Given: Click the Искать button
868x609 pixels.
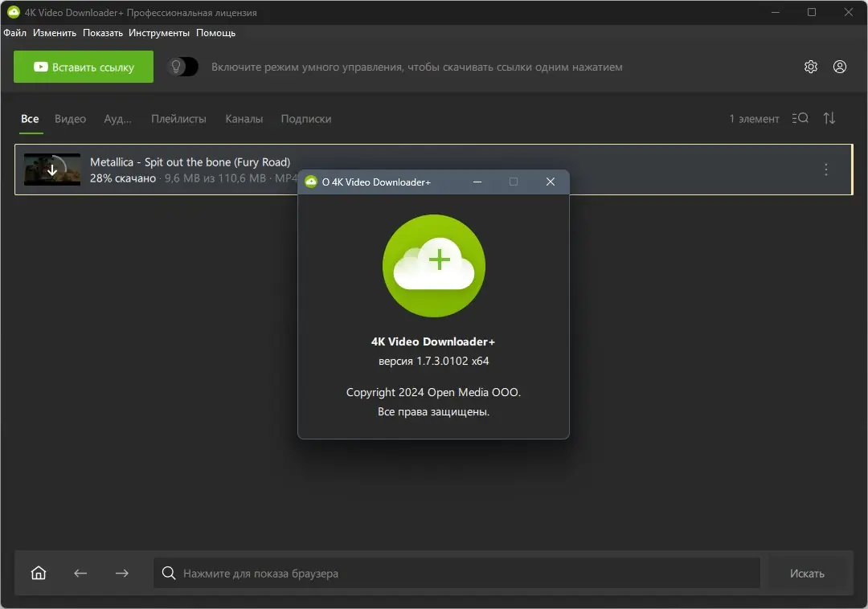Looking at the screenshot, I should point(807,574).
